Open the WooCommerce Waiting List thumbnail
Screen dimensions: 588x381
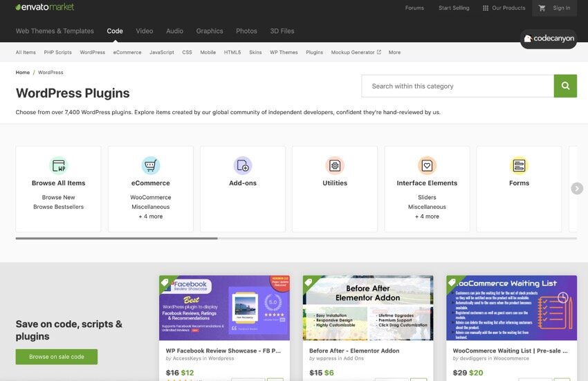(x=511, y=308)
